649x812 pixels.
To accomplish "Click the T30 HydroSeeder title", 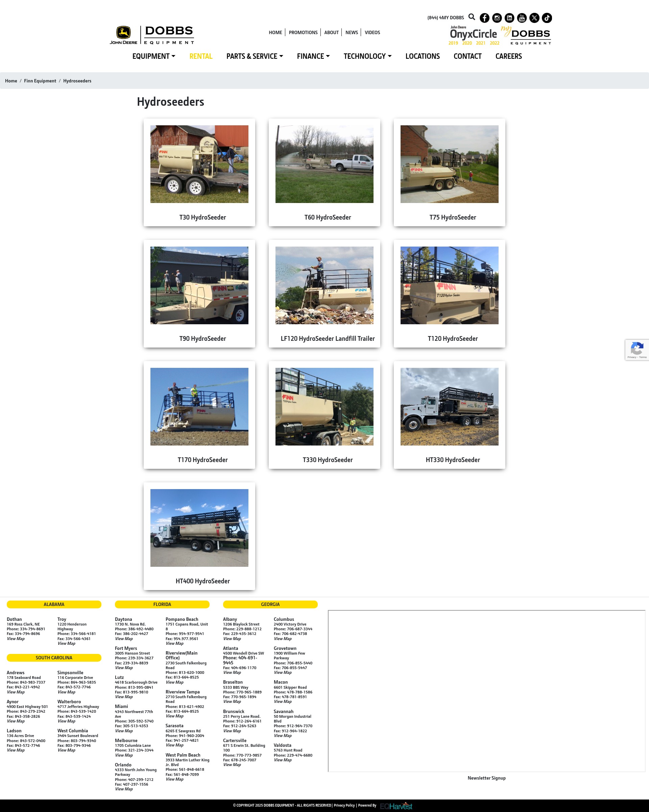I will [x=203, y=217].
